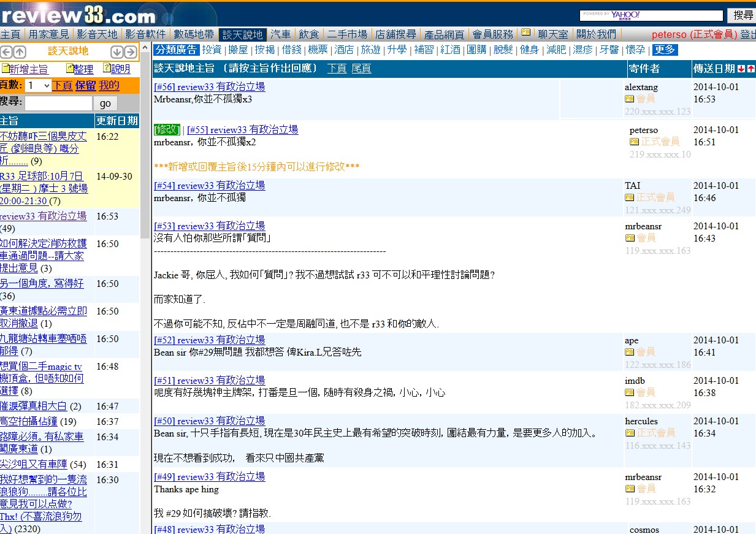Viewport: 756px width, 534px height.
Task: Go to the 聊天室 chat room tab
Action: coord(553,34)
